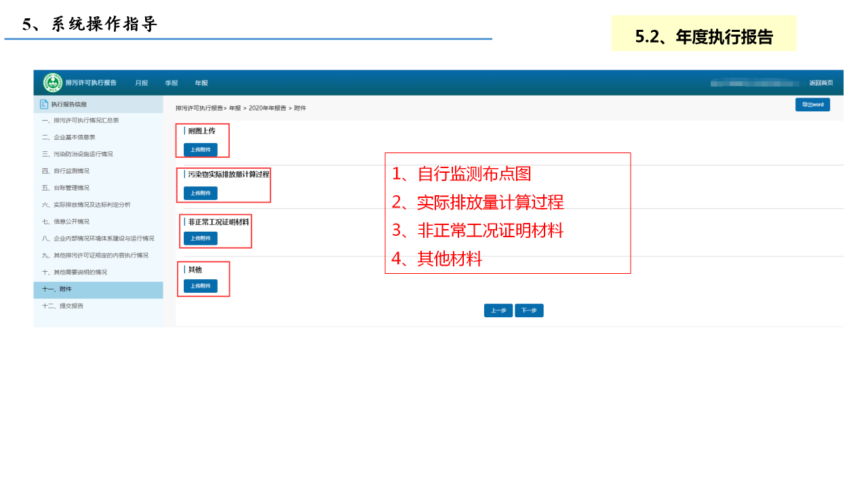The image size is (868, 488).
Task: Switch to the 季报 tab
Action: [172, 83]
